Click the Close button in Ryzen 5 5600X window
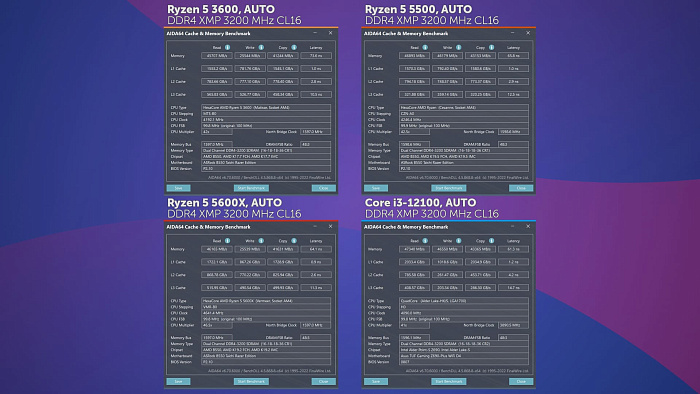The height and width of the screenshot is (394, 700). (324, 381)
